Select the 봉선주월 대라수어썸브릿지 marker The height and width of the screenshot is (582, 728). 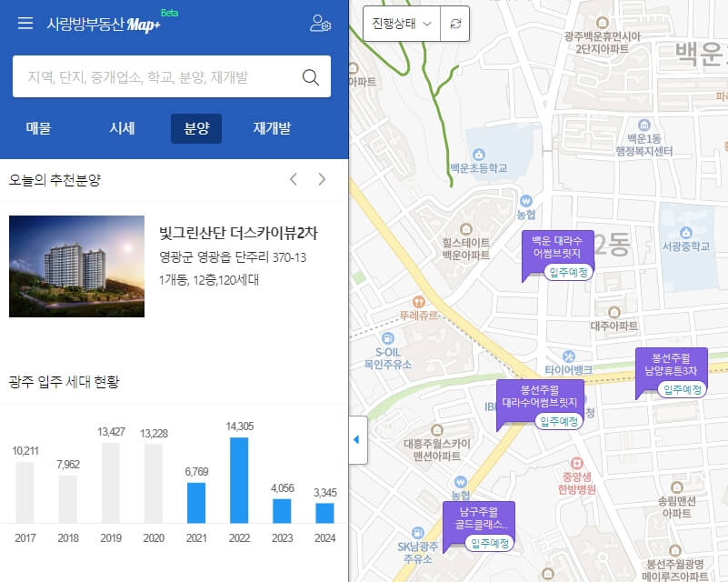click(x=540, y=404)
